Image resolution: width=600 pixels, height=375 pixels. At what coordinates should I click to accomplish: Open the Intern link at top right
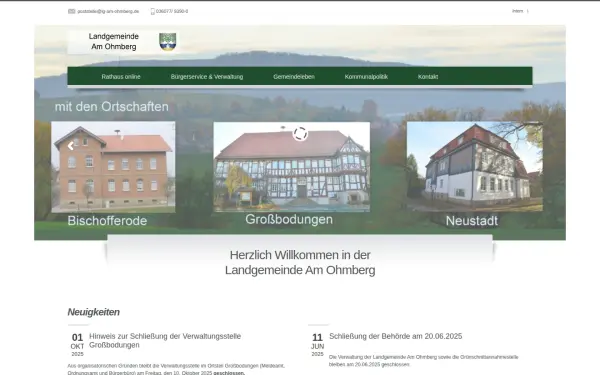(x=517, y=11)
